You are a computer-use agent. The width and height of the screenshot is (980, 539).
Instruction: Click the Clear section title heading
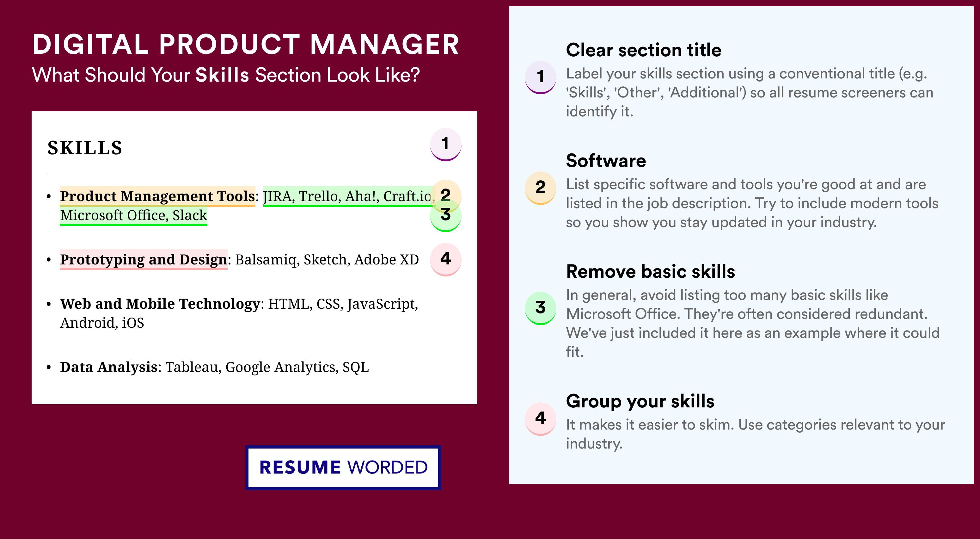(643, 50)
